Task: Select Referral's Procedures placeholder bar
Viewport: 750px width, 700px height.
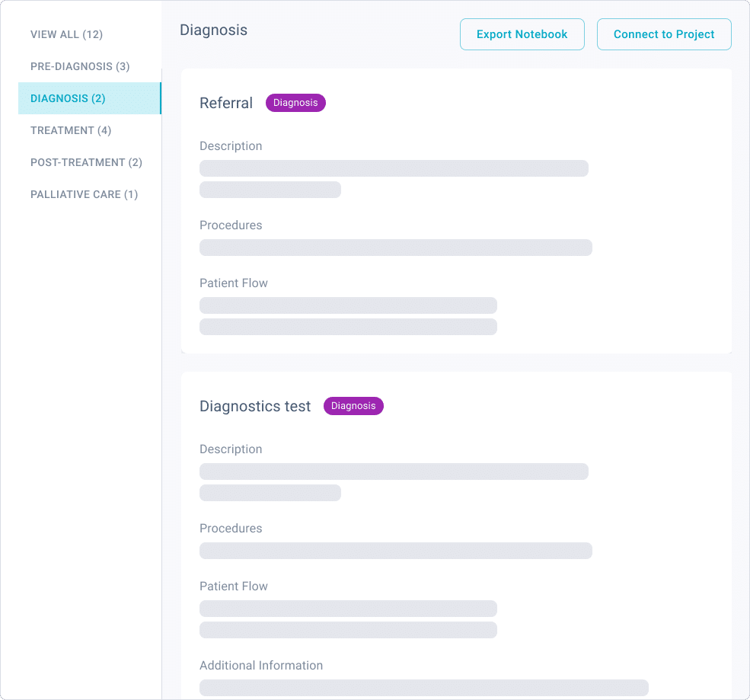Action: pyautogui.click(x=396, y=248)
